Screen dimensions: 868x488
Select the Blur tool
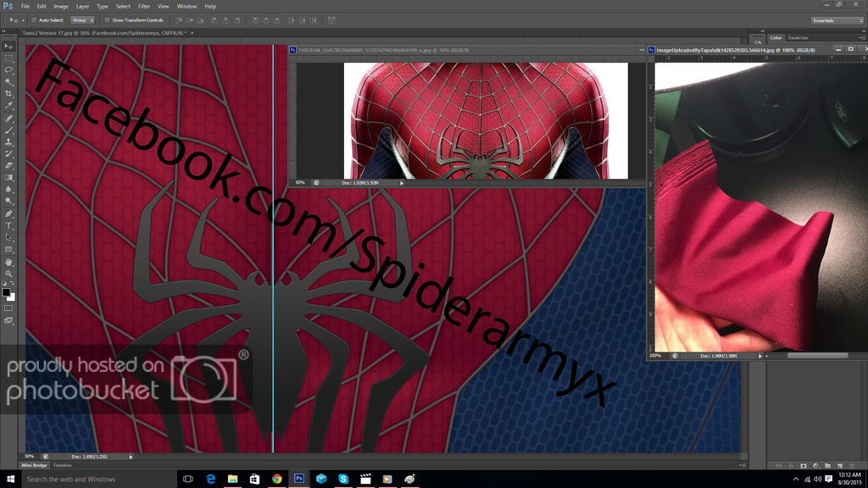click(x=8, y=190)
